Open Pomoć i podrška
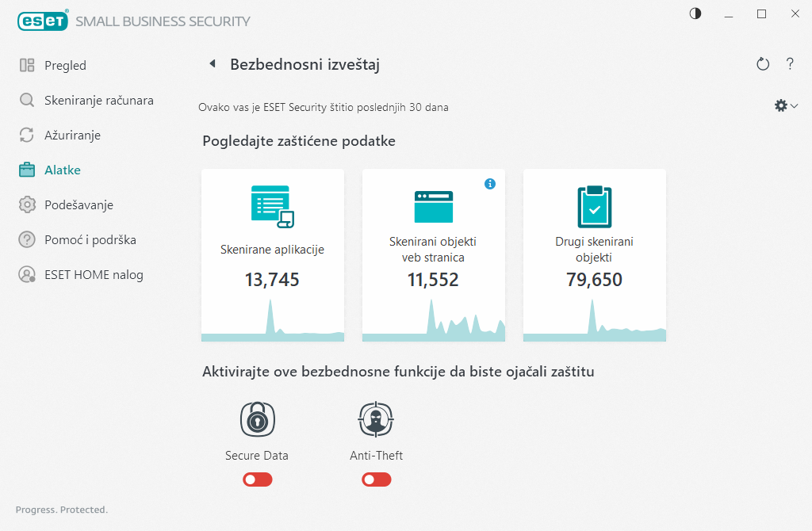 pos(85,240)
